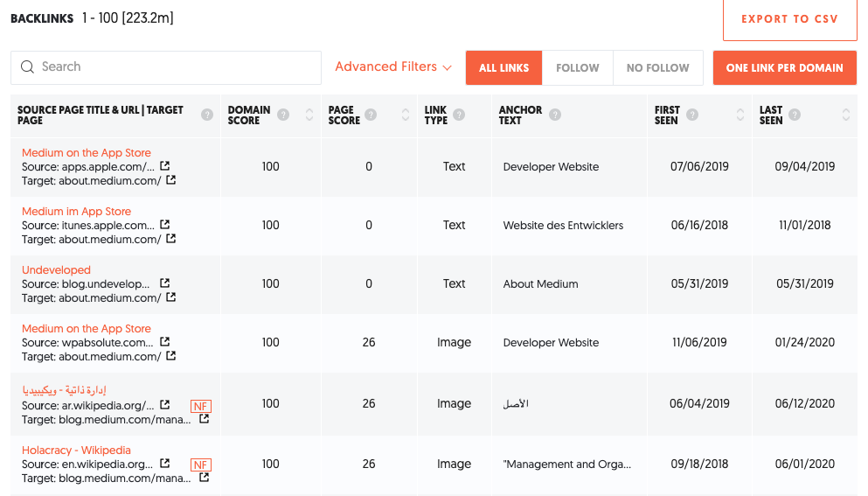Focus the backlinks Search field
This screenshot has width=868, height=496.
(175, 67)
